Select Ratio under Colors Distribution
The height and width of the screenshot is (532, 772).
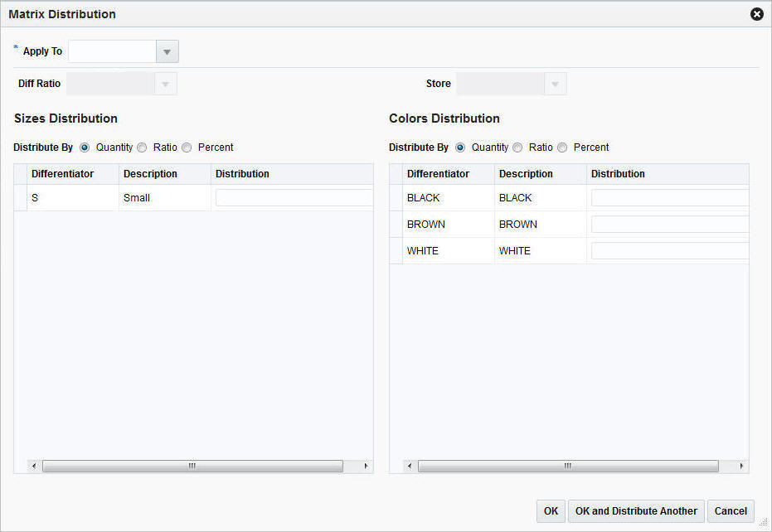pos(517,147)
